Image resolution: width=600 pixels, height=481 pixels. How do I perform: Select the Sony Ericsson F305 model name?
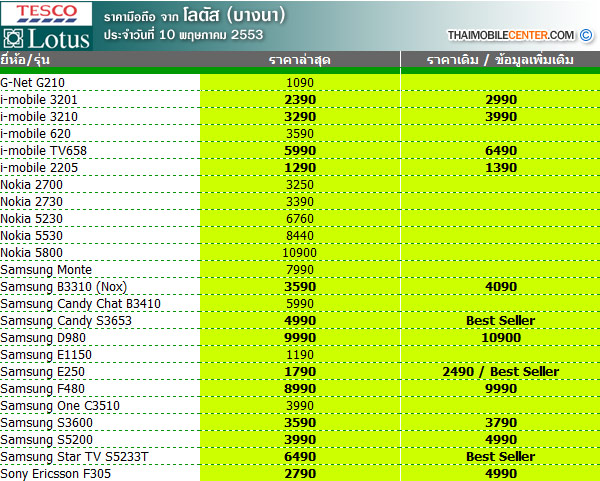55,474
